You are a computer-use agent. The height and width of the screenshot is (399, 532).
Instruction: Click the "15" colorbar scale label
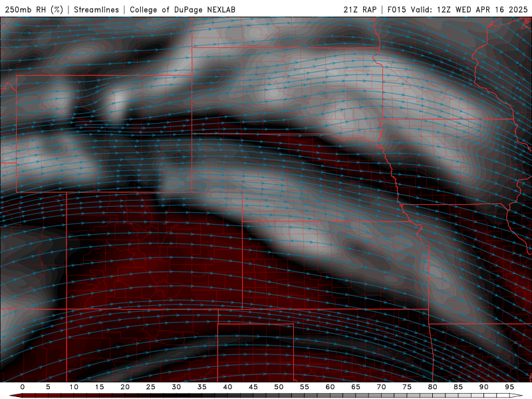(99, 387)
